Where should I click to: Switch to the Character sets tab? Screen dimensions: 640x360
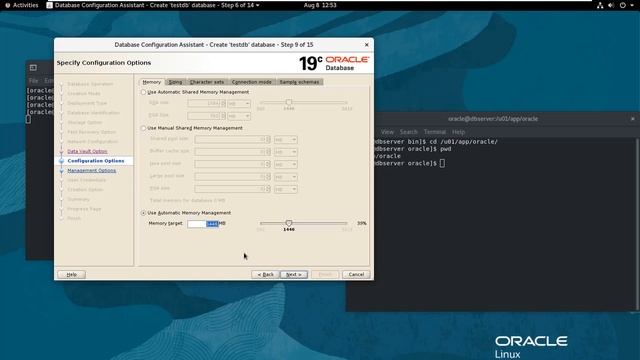[x=207, y=82]
